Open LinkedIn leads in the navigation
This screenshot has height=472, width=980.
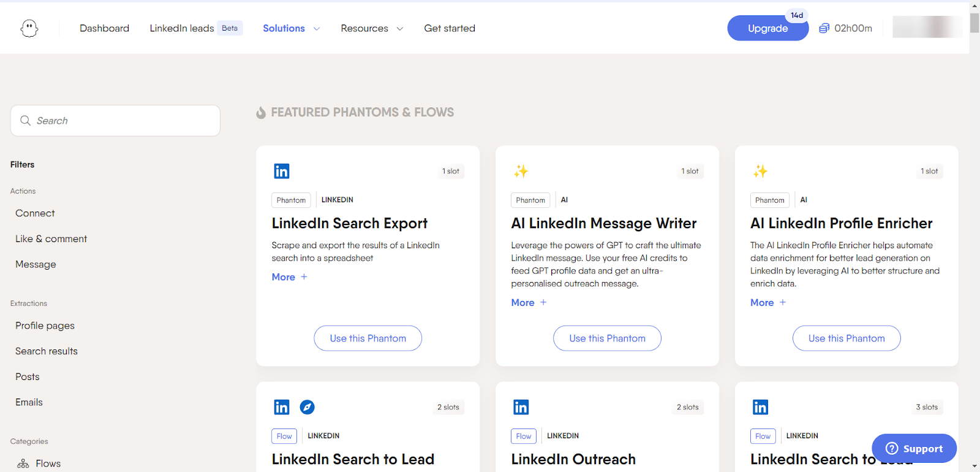(182, 28)
